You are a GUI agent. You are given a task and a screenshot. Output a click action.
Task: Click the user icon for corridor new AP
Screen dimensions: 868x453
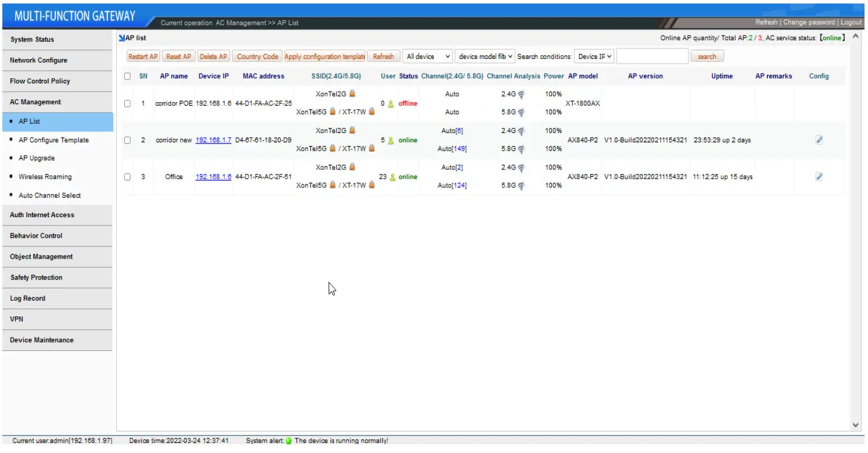pyautogui.click(x=391, y=140)
